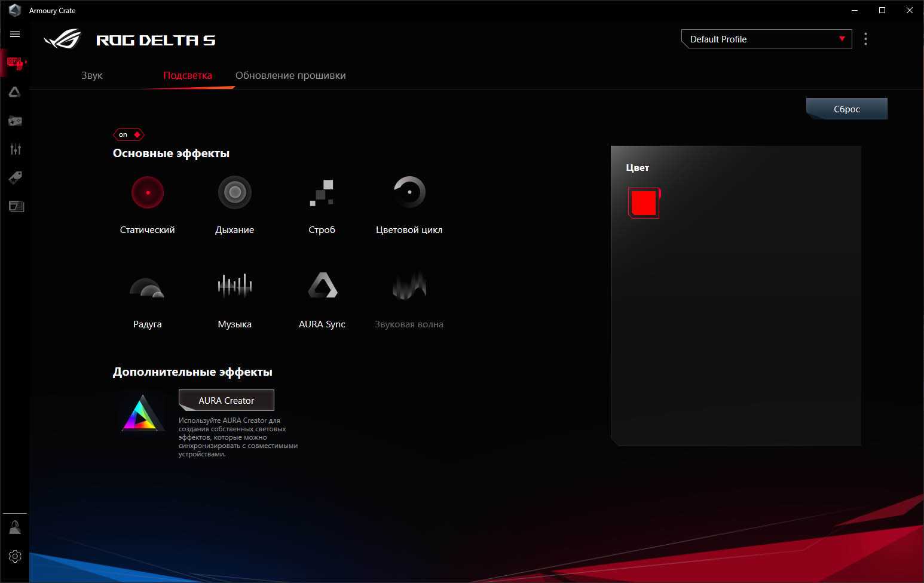Select the Static (Статический) lighting effect

(147, 193)
